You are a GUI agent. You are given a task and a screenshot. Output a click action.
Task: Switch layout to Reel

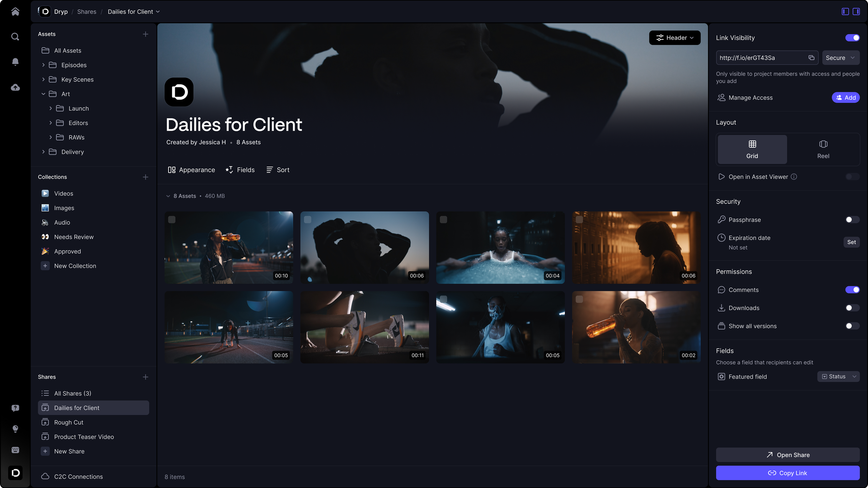click(x=823, y=149)
